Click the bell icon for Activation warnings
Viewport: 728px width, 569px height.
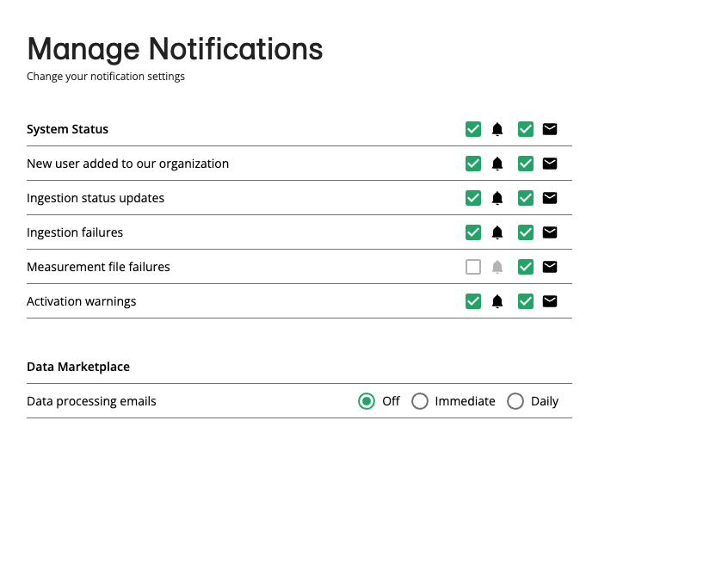[497, 300]
